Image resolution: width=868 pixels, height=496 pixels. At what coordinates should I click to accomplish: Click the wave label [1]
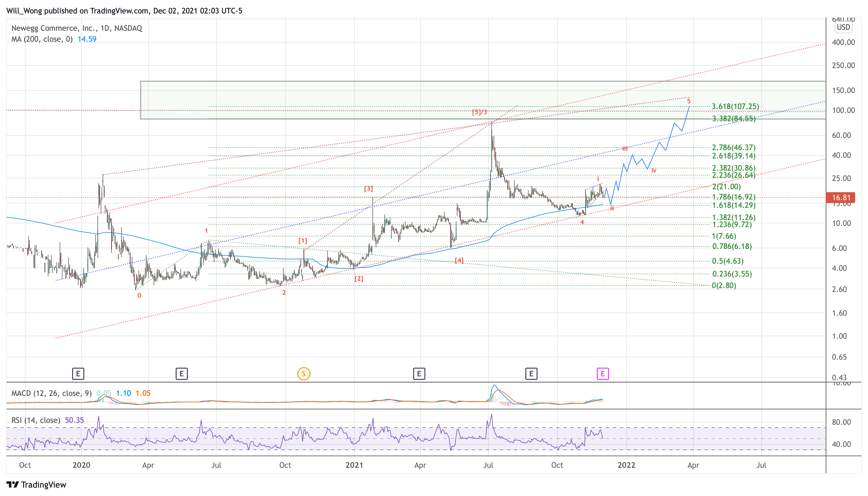(303, 241)
